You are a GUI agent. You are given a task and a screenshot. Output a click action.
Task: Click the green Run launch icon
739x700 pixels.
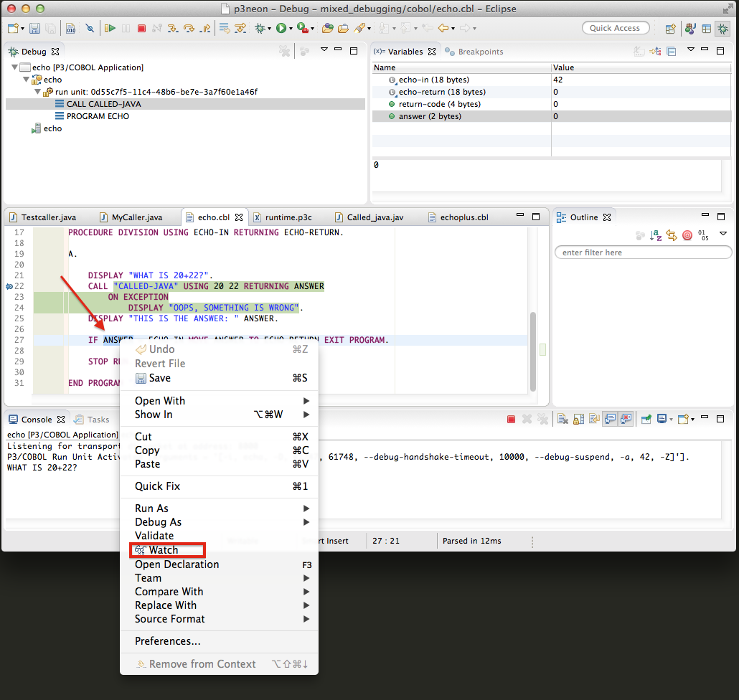tap(281, 28)
